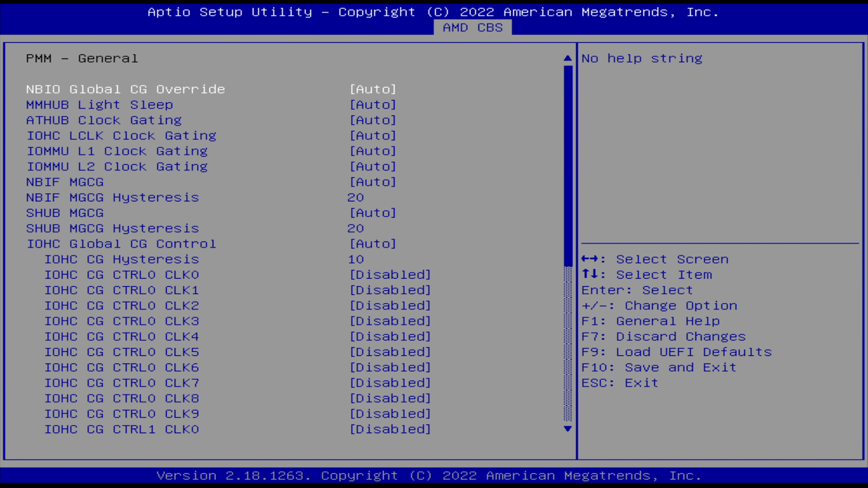Change the [Disabled] value of CTRL0 CLK5
The width and height of the screenshot is (868, 488).
point(390,352)
